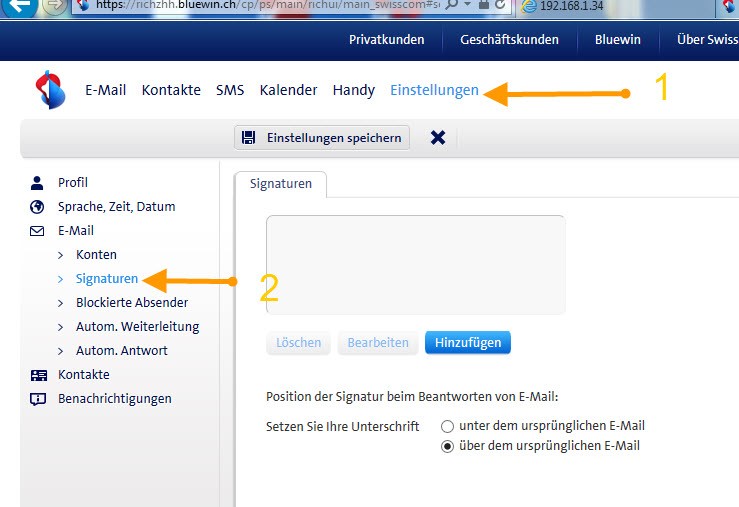Expand the Autom. Antwort chevron
The image size is (739, 507).
point(60,352)
